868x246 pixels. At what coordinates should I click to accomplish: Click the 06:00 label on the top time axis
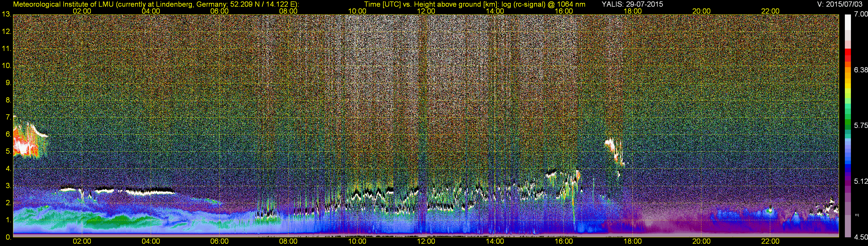pyautogui.click(x=219, y=11)
